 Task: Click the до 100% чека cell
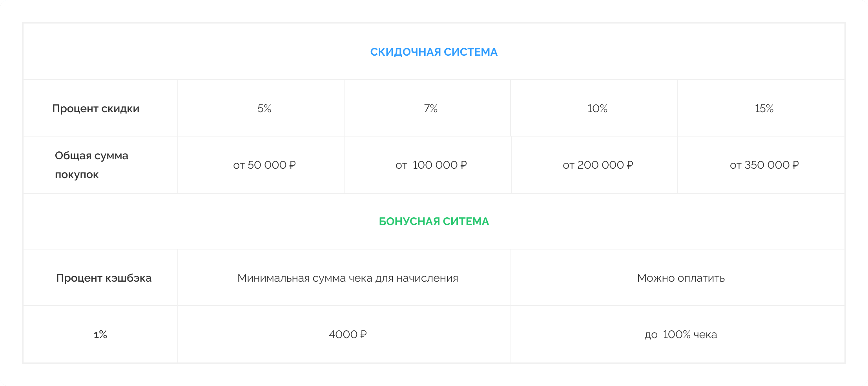pyautogui.click(x=681, y=335)
